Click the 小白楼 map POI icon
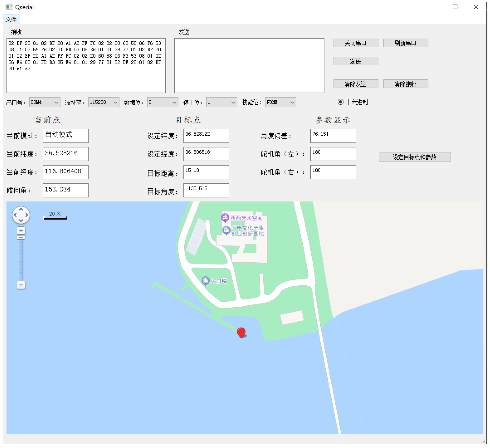This screenshot has width=490, height=448. coord(205,280)
